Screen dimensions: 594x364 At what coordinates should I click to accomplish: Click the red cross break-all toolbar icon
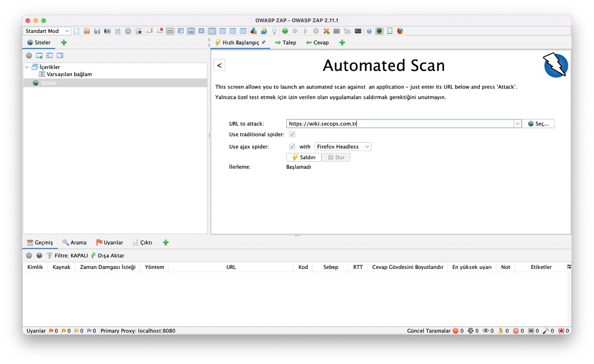click(x=160, y=31)
